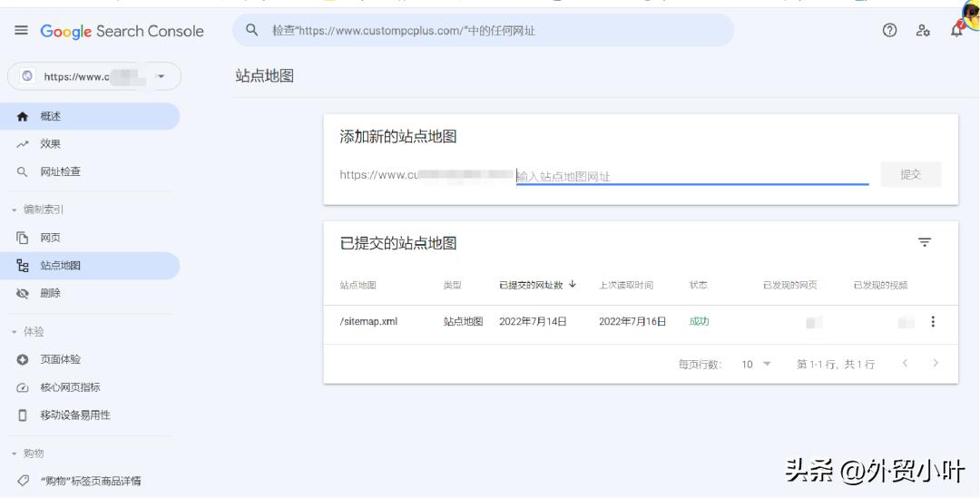Click the crossed-eye icon beside 删除
The image size is (980, 498).
pyautogui.click(x=23, y=293)
